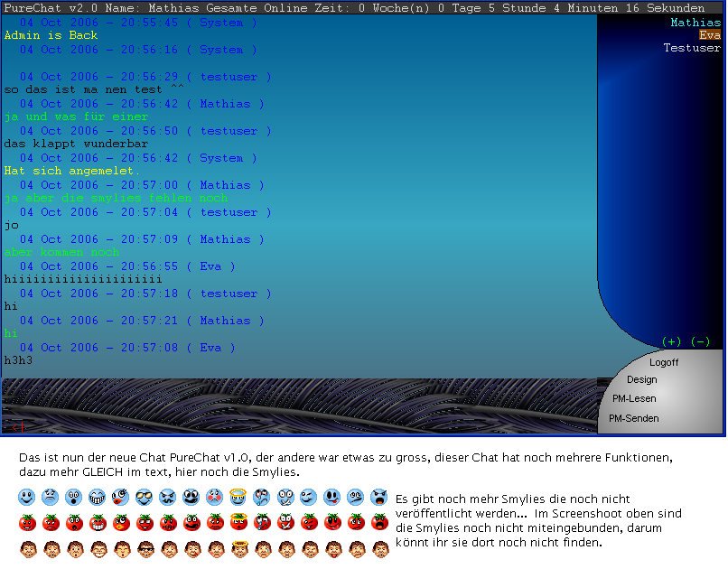Select the boy face wearing sunglasses
Viewport: 728px width, 569px height.
(x=145, y=549)
